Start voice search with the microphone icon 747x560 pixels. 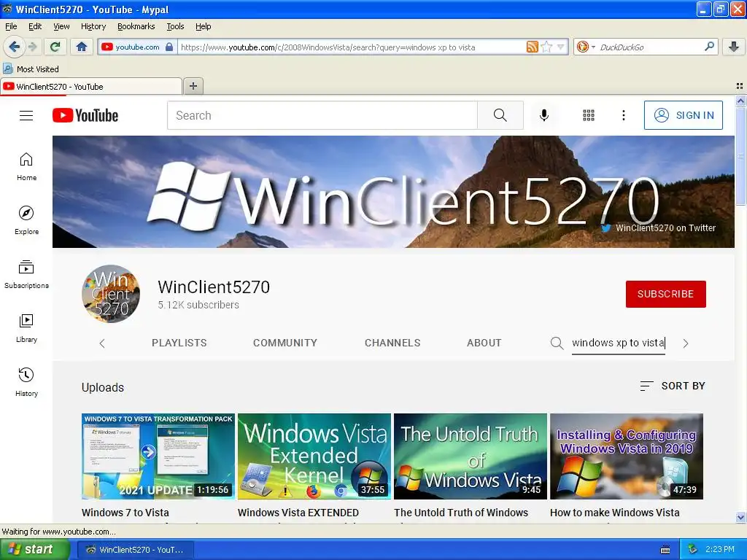543,115
